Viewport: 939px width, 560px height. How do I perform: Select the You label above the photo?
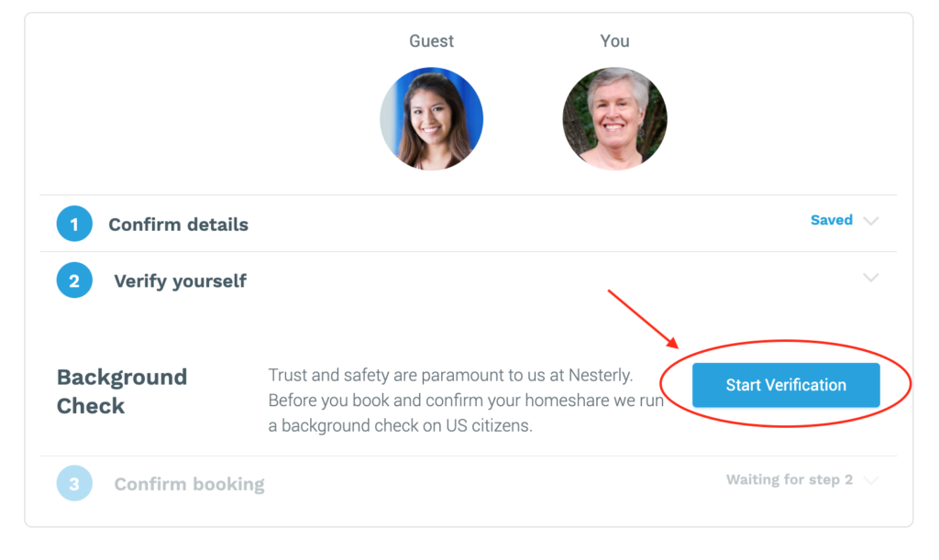point(614,40)
